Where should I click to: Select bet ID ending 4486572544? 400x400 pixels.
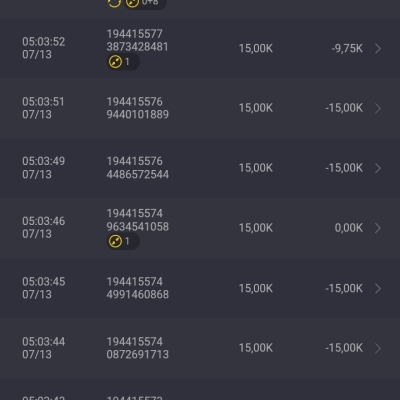(x=138, y=168)
